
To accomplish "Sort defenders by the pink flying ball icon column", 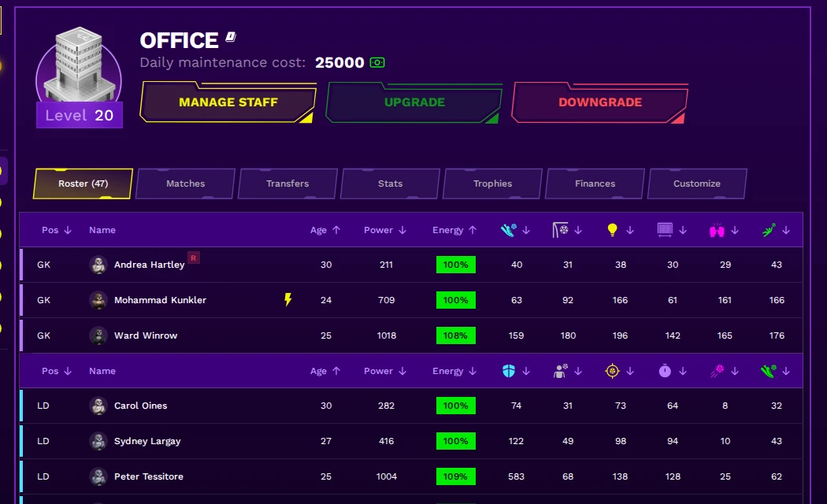I will click(x=724, y=371).
